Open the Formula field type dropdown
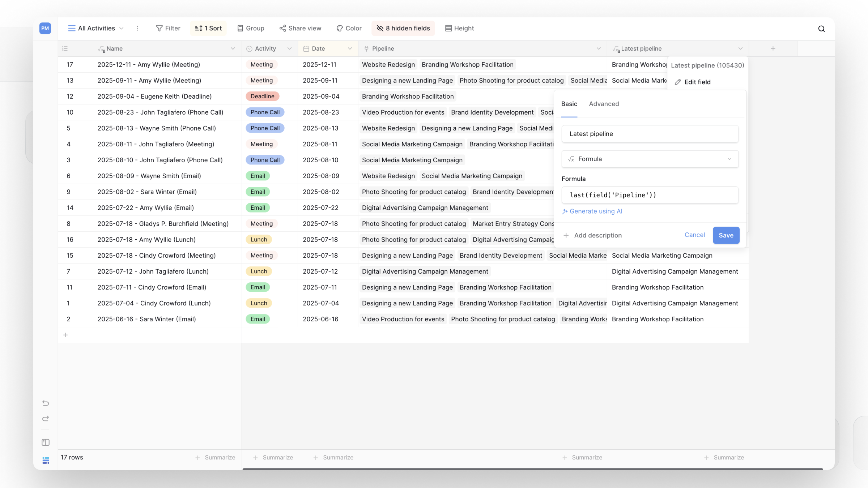 pyautogui.click(x=650, y=159)
